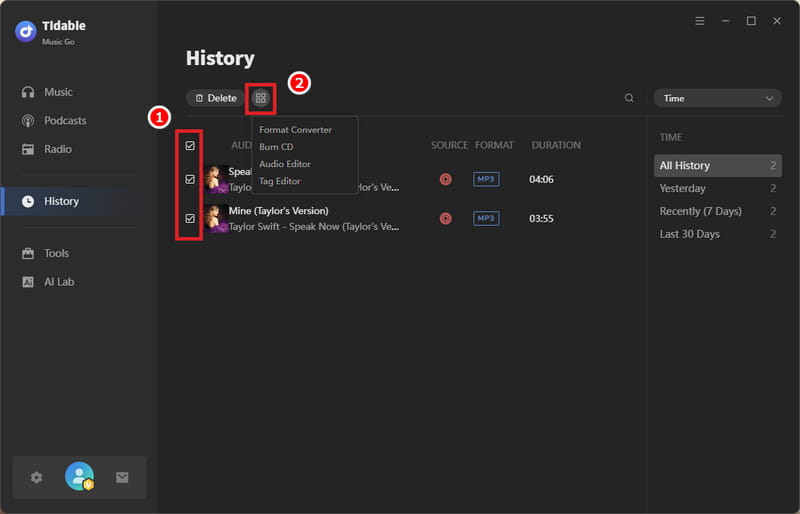Click the four-squares tools grid icon

(x=261, y=98)
